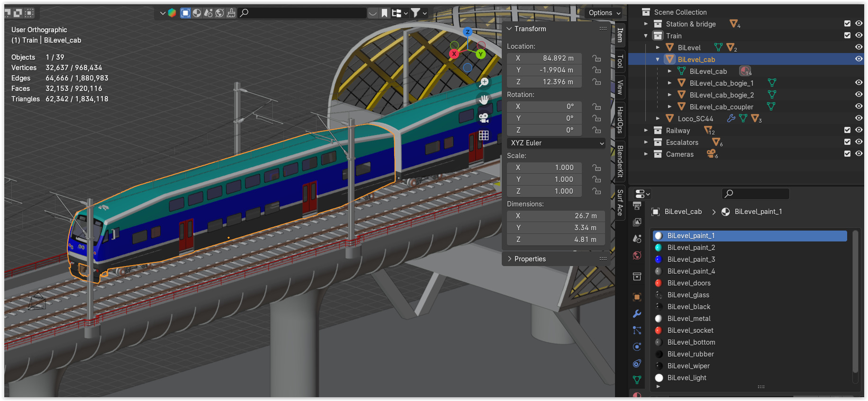Viewport: 868px width, 401px height.
Task: Open the Surf Ace sidebar tab
Action: (620, 203)
